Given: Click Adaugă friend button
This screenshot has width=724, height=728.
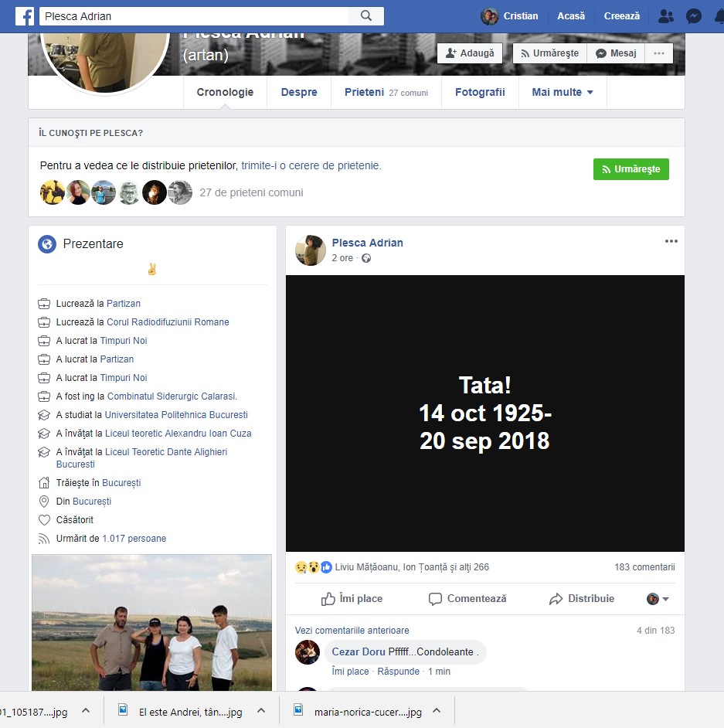Looking at the screenshot, I should [x=470, y=53].
